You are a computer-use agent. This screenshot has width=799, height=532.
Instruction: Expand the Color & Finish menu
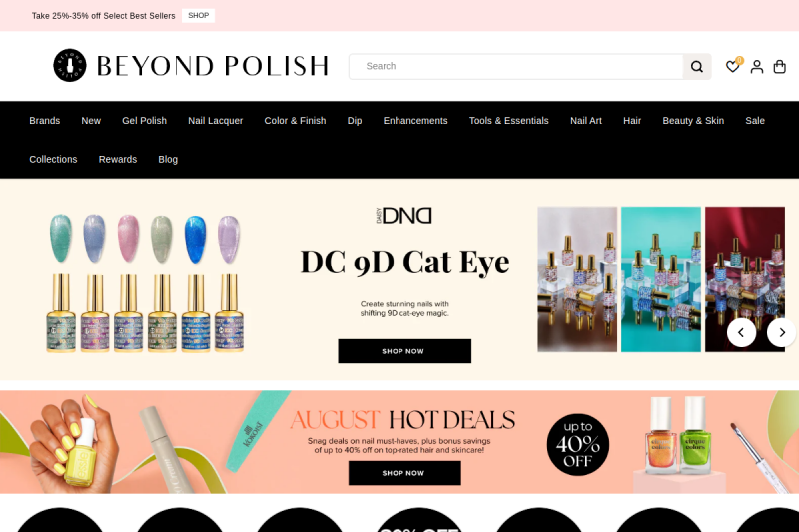(x=295, y=121)
